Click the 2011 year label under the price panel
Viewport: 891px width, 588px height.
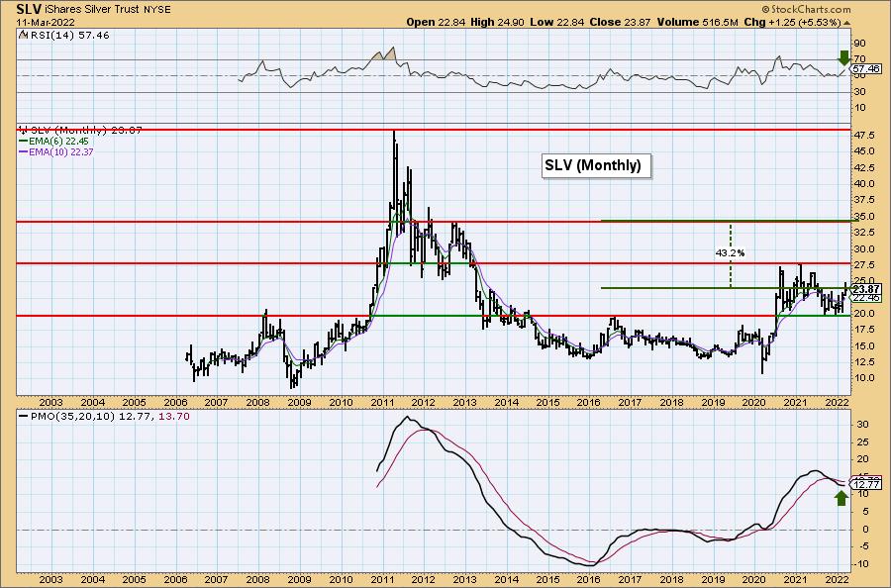(382, 402)
